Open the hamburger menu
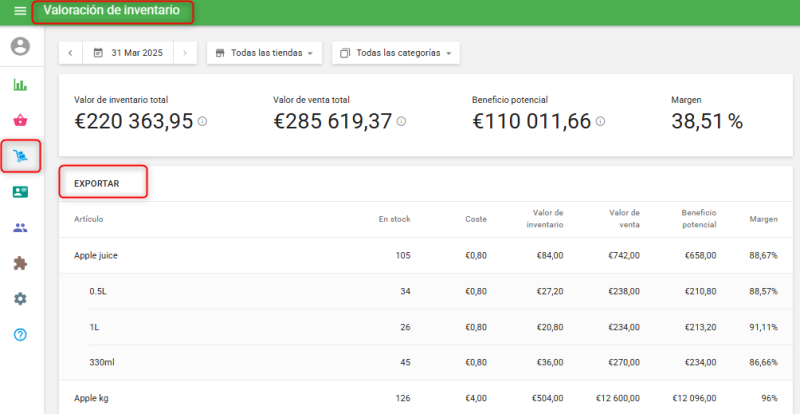The width and height of the screenshot is (800, 414). coord(20,11)
